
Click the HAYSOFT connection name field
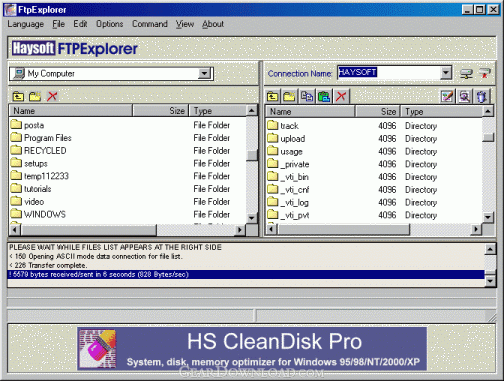(389, 72)
